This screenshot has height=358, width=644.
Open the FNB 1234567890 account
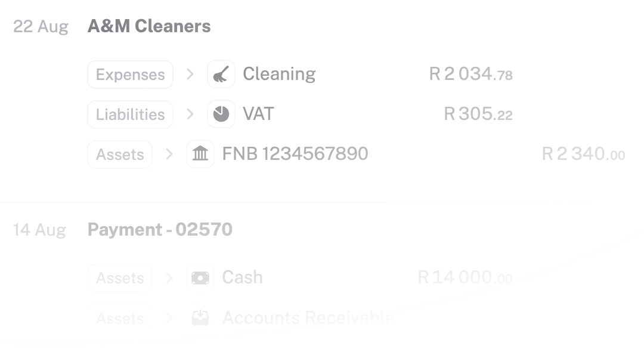(295, 154)
